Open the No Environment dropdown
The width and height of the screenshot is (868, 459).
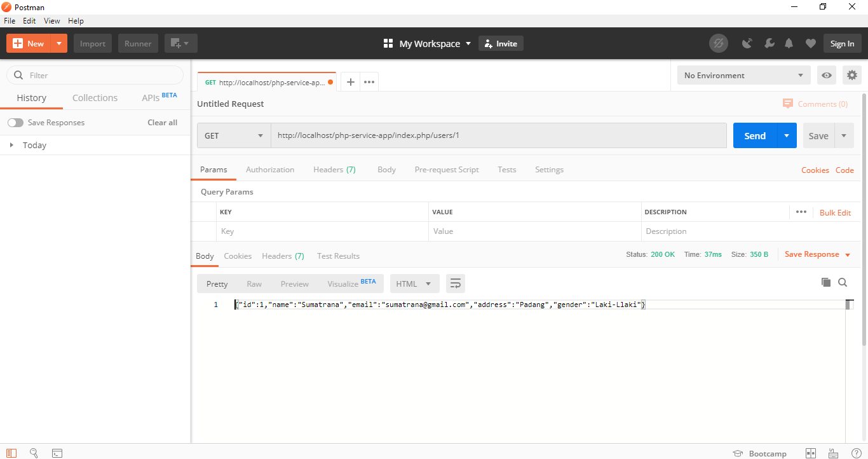pyautogui.click(x=743, y=75)
